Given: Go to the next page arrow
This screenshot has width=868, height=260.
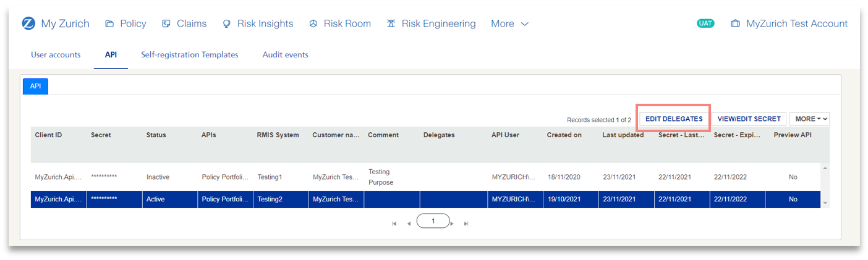Looking at the screenshot, I should (453, 224).
